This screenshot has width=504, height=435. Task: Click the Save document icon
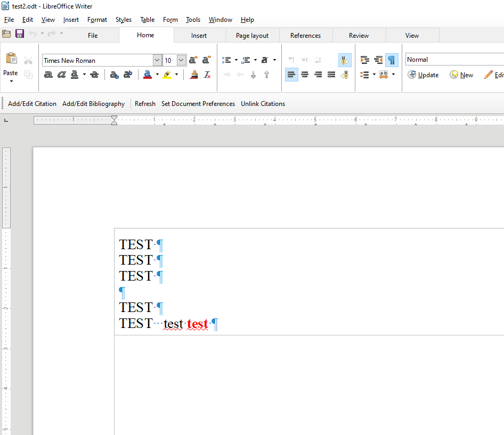click(20, 34)
